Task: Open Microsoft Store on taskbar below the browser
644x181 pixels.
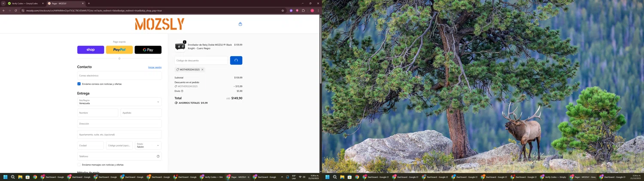Action: (x=27, y=177)
